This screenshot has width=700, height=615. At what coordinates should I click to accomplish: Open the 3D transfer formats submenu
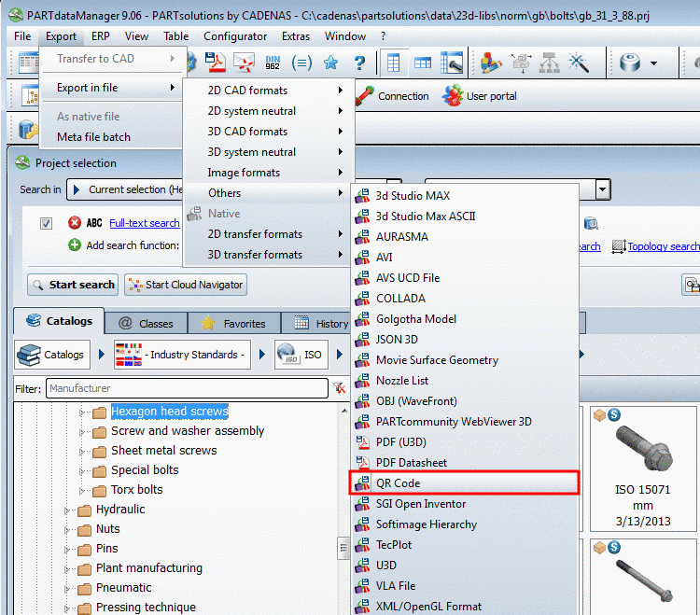(x=269, y=255)
